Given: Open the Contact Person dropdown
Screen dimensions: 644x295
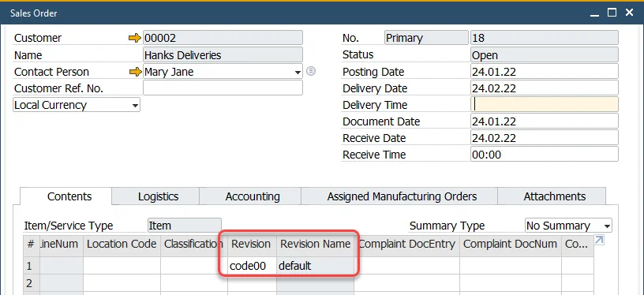Looking at the screenshot, I should (298, 73).
